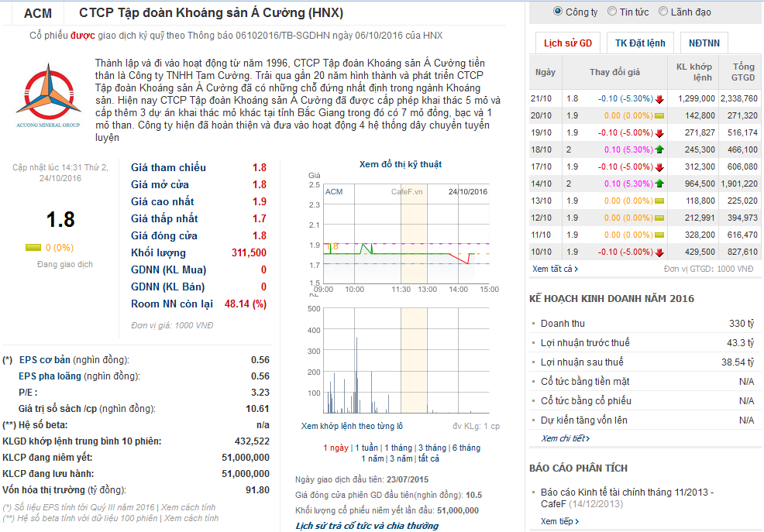Screen dimensions: 764x532
Task: Select the 1 tháng chart range
Action: pyautogui.click(x=398, y=448)
